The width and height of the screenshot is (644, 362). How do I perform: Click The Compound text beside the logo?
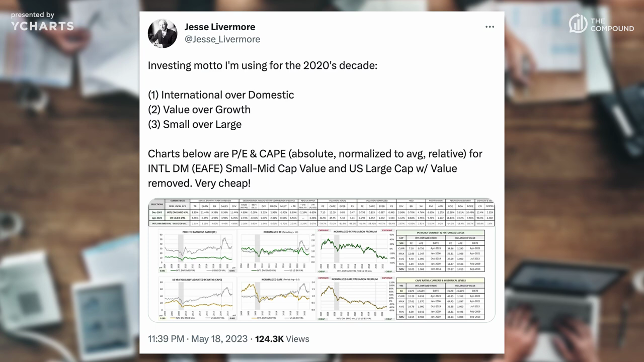point(612,24)
